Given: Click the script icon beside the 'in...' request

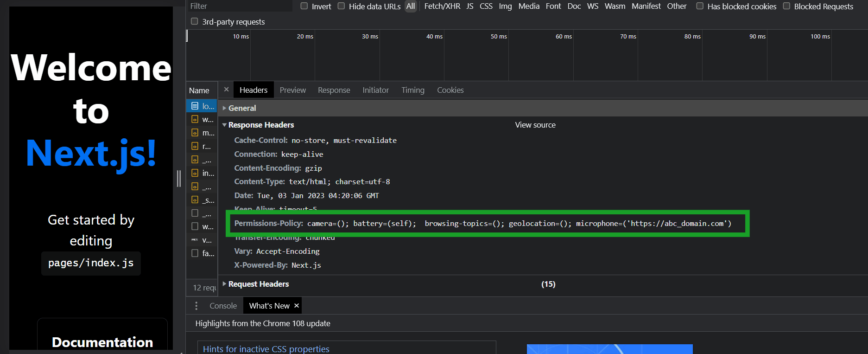Looking at the screenshot, I should [x=195, y=173].
